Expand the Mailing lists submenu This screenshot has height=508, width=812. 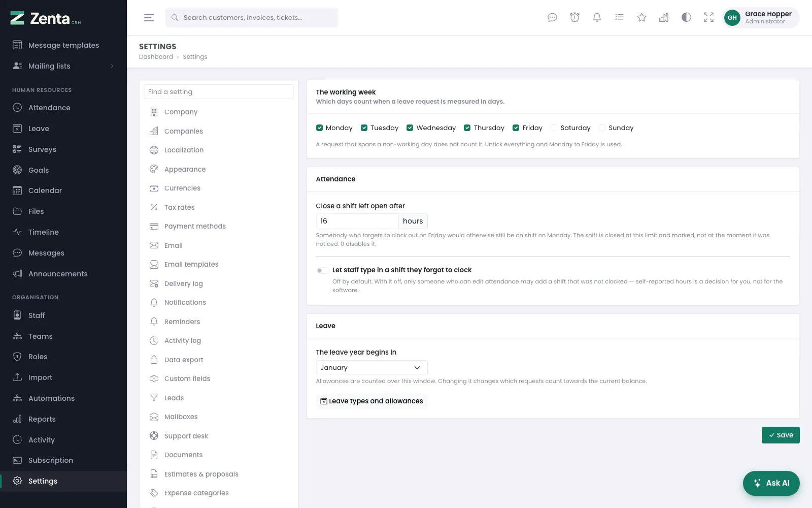[63, 66]
